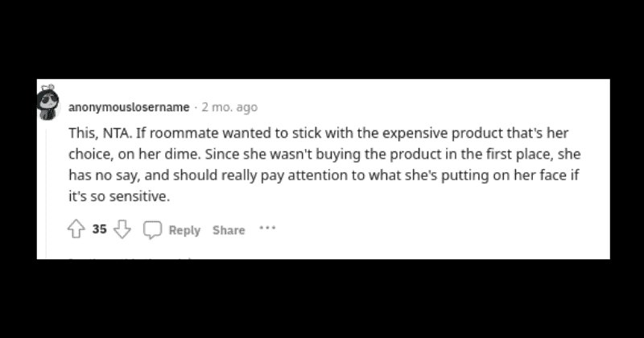Screen dimensions: 644x338
Task: Click the "2 mo. ago" timestamp
Action: (229, 106)
